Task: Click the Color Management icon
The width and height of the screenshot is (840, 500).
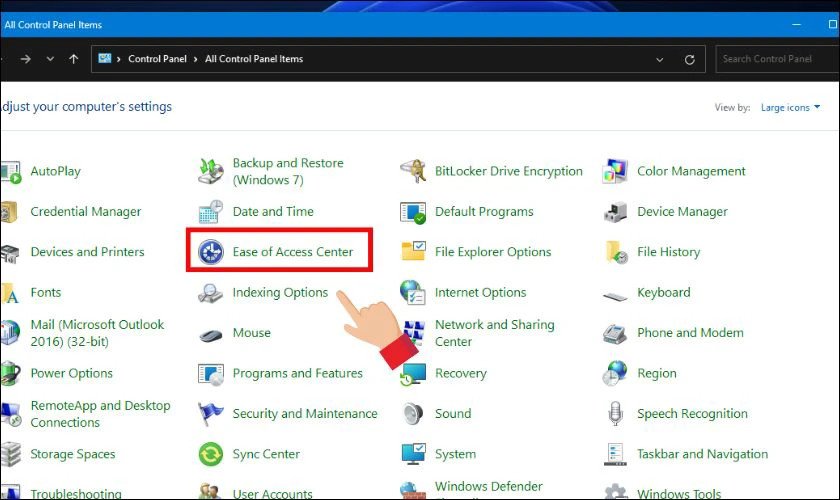Action: coord(615,171)
